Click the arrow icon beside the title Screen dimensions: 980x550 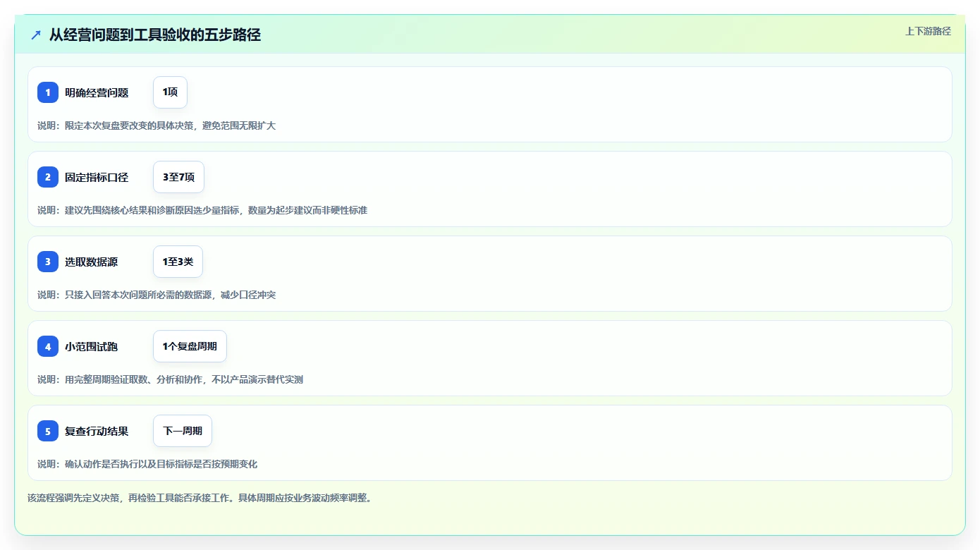pos(36,35)
